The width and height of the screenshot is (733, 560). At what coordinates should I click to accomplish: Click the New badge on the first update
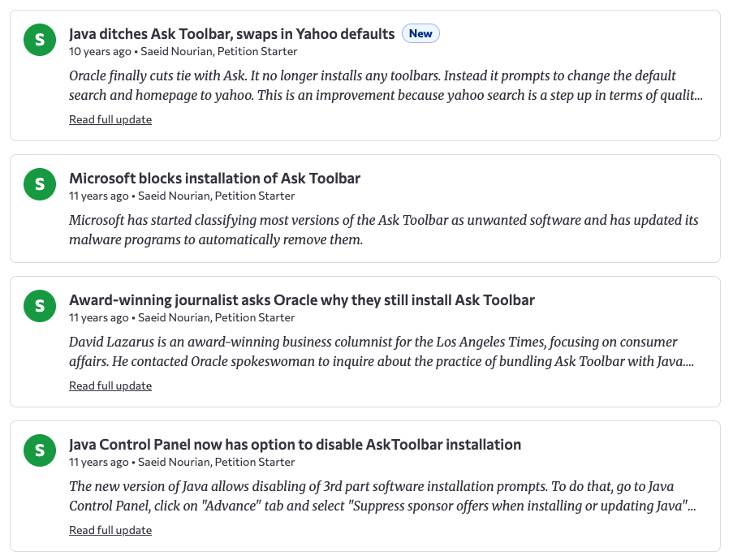click(420, 33)
